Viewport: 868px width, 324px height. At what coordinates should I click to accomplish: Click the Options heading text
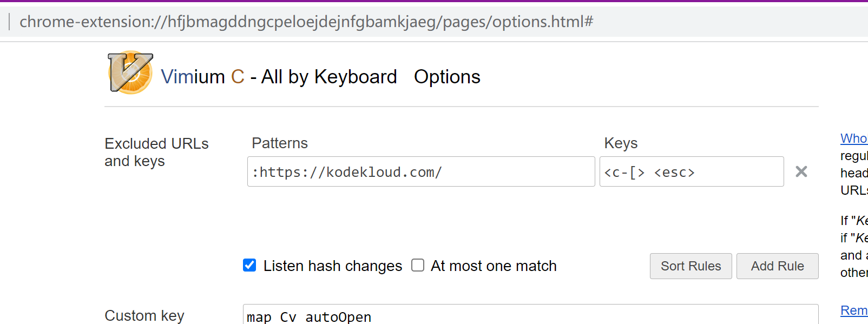(x=447, y=76)
